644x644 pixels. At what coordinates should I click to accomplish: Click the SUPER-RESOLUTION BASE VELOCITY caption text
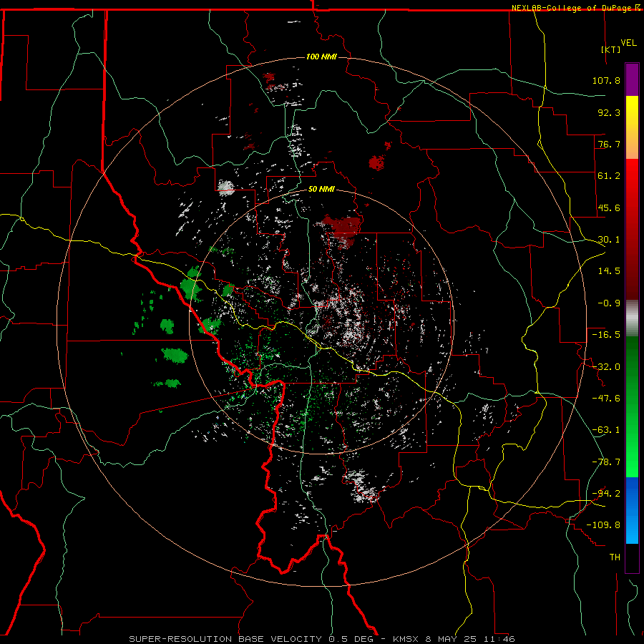pyautogui.click(x=225, y=639)
